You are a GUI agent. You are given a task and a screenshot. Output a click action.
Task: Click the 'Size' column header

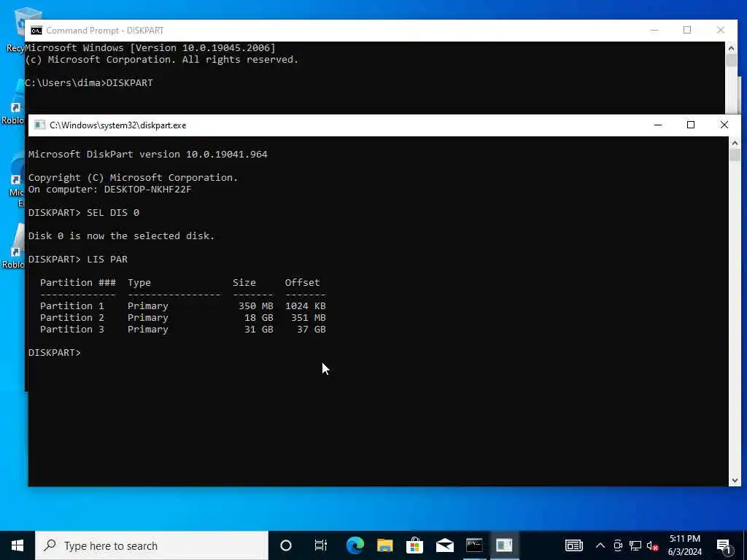pos(244,283)
